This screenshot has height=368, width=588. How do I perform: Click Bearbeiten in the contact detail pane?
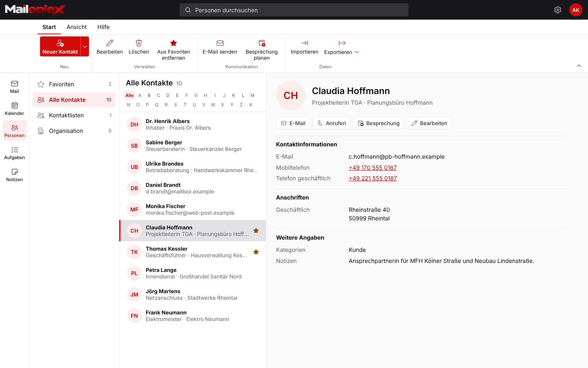[x=429, y=123]
